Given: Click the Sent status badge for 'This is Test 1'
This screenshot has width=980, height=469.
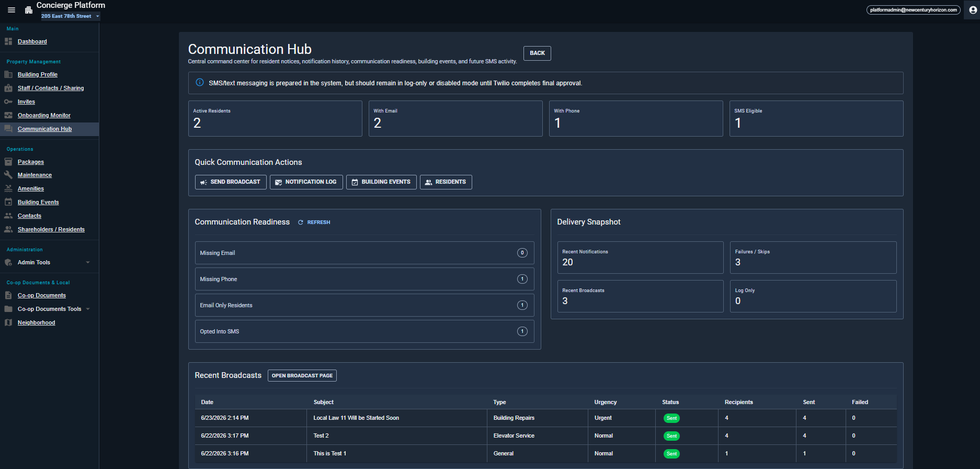Looking at the screenshot, I should coord(671,454).
